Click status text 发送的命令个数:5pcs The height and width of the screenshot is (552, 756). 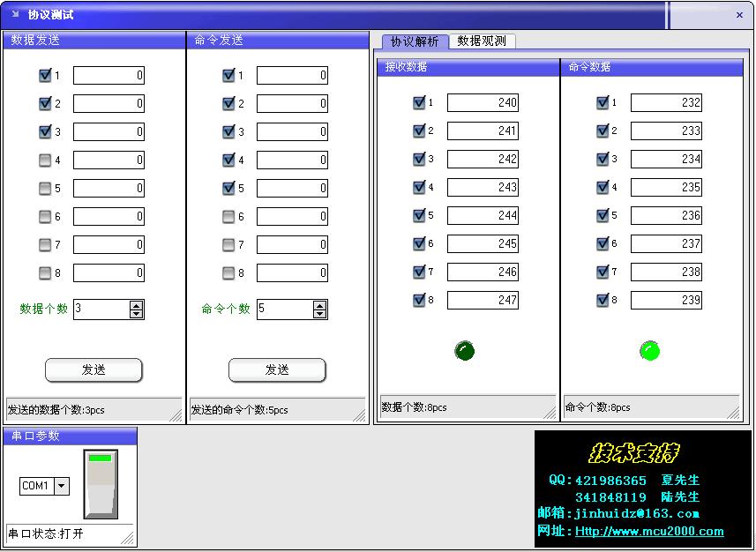pos(240,410)
